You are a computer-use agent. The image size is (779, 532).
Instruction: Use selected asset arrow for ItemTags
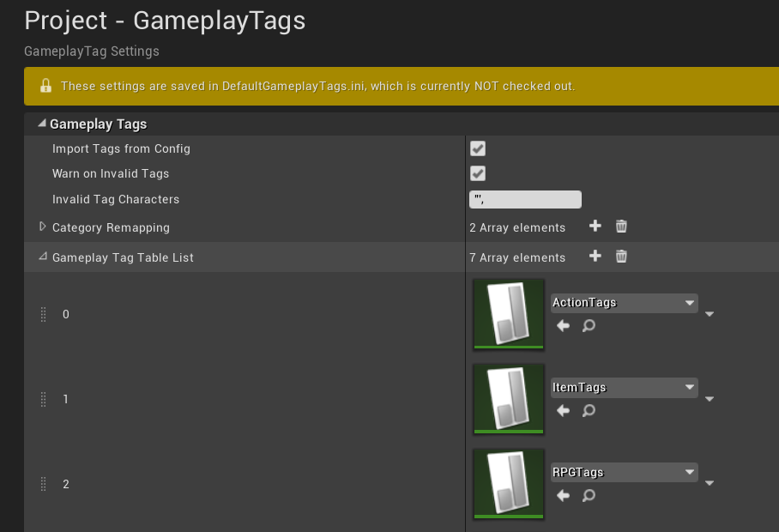pyautogui.click(x=563, y=411)
